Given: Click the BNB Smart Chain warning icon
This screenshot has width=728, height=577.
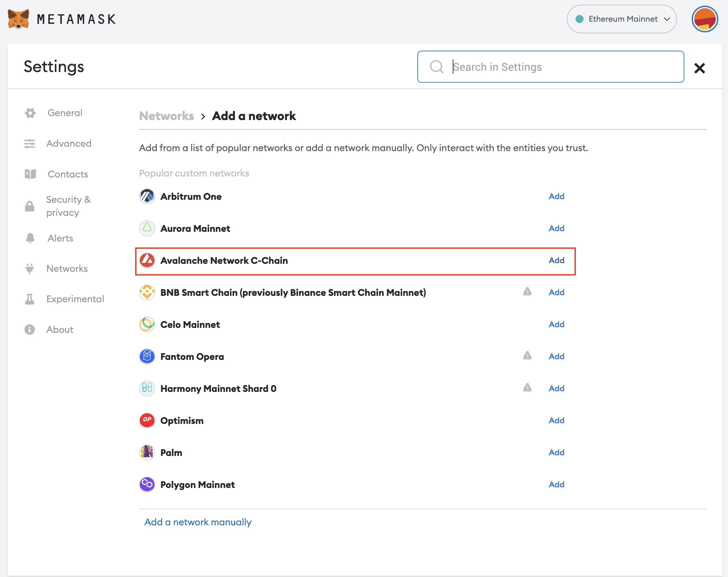Looking at the screenshot, I should 527,292.
